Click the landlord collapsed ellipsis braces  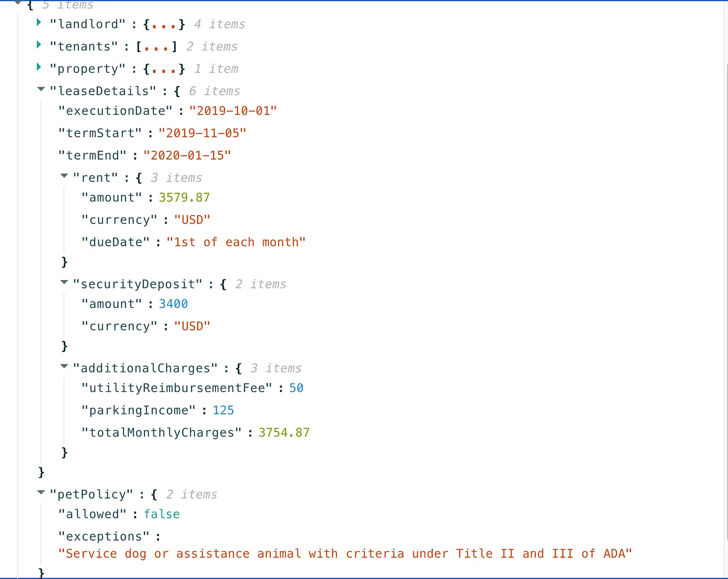point(164,24)
